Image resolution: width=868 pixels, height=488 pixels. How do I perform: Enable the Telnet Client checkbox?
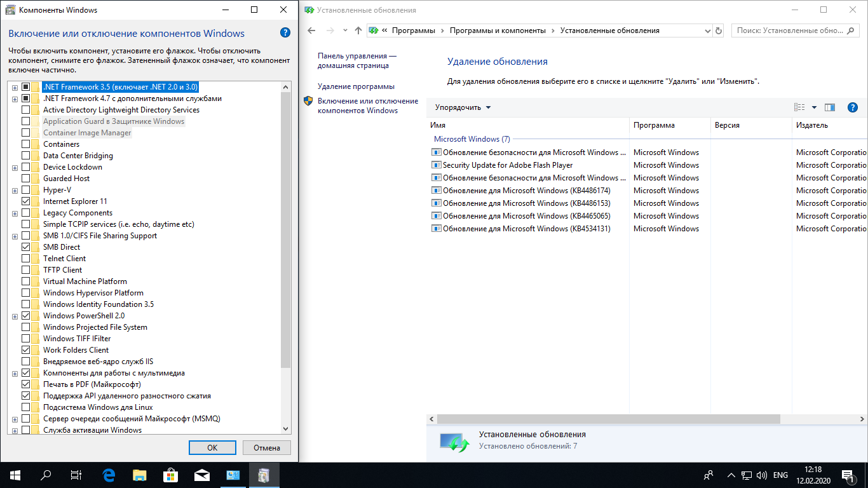click(25, 259)
